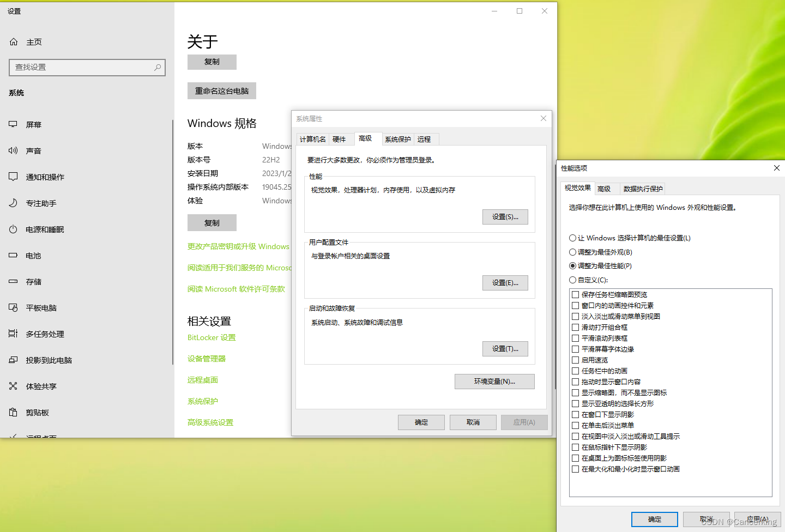Image resolution: width=785 pixels, height=532 pixels.
Task: Open 专注助手 settings
Action: coord(41,203)
